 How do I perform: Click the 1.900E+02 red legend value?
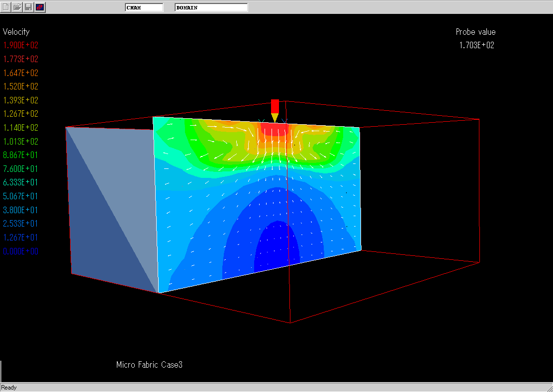[21, 45]
